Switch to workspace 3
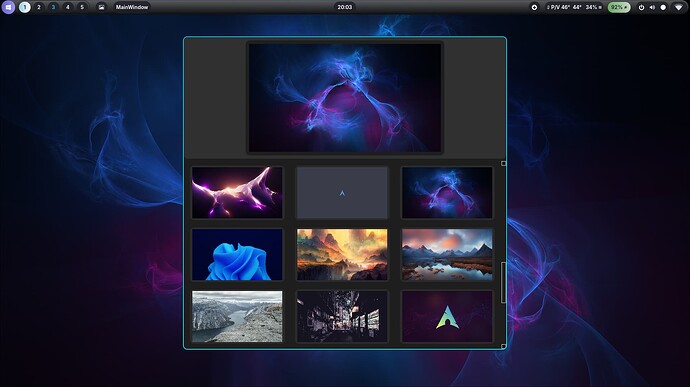This screenshot has height=387, width=690. (53, 7)
